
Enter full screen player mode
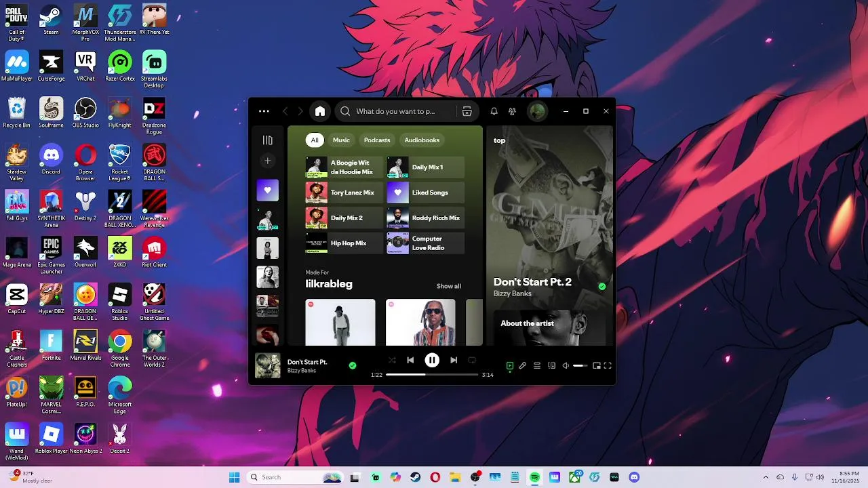tap(608, 365)
